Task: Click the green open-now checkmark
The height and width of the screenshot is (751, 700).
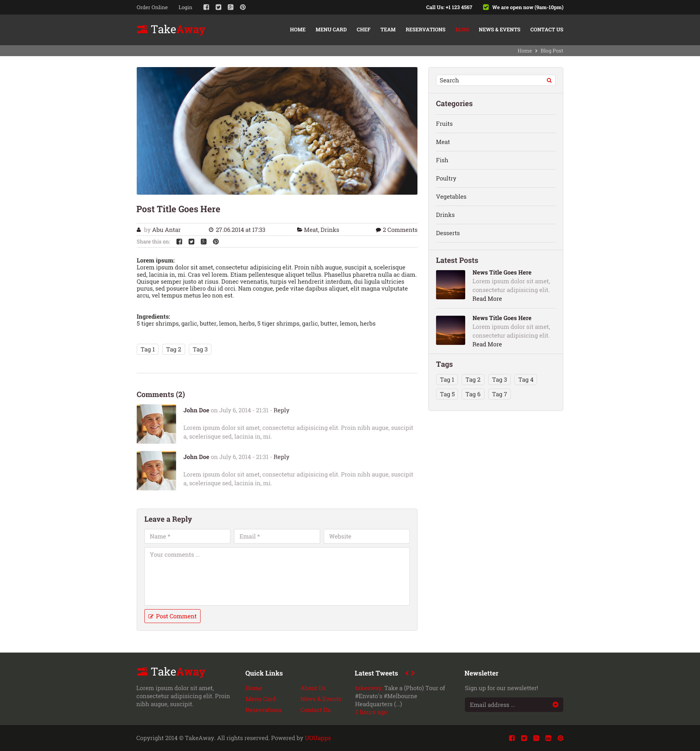Action: 486,7
